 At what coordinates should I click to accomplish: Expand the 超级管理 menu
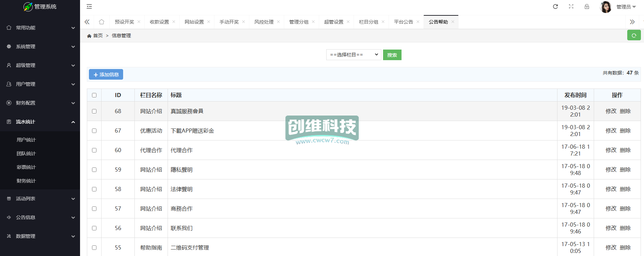pos(40,65)
